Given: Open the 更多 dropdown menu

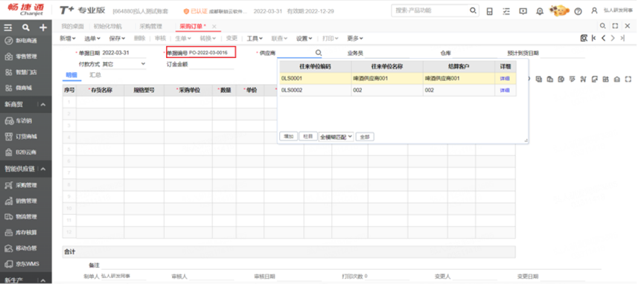Looking at the screenshot, I should coord(355,38).
